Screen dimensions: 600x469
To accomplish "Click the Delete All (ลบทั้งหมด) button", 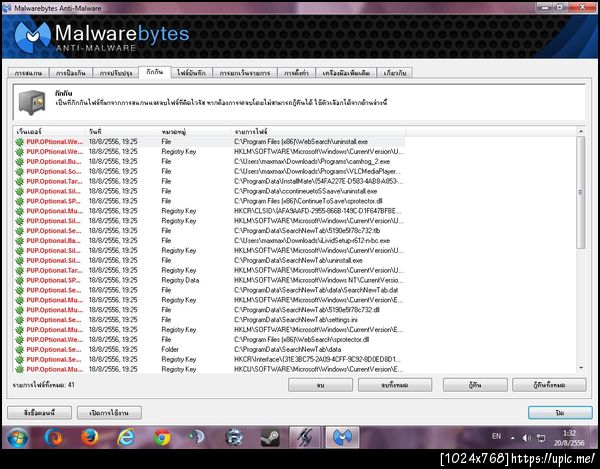I will click(395, 385).
